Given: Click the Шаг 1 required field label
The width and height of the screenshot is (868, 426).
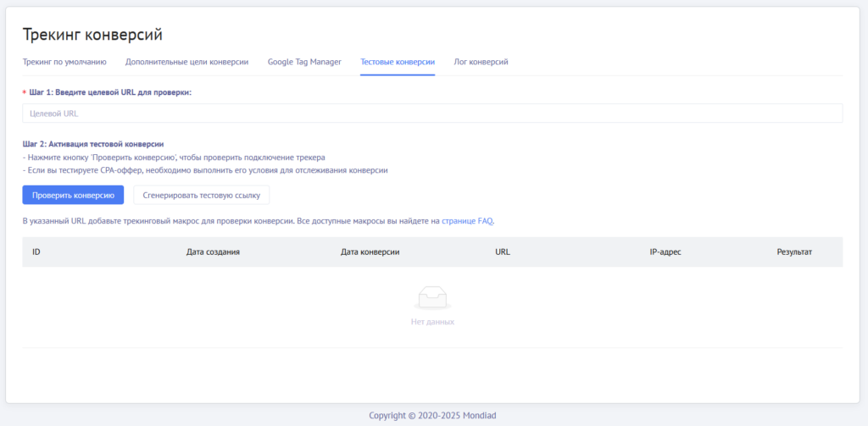Looking at the screenshot, I should click(110, 91).
